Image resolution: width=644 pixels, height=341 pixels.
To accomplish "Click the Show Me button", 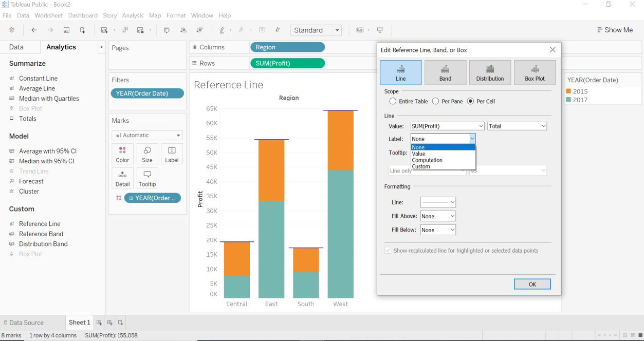I will pyautogui.click(x=615, y=30).
